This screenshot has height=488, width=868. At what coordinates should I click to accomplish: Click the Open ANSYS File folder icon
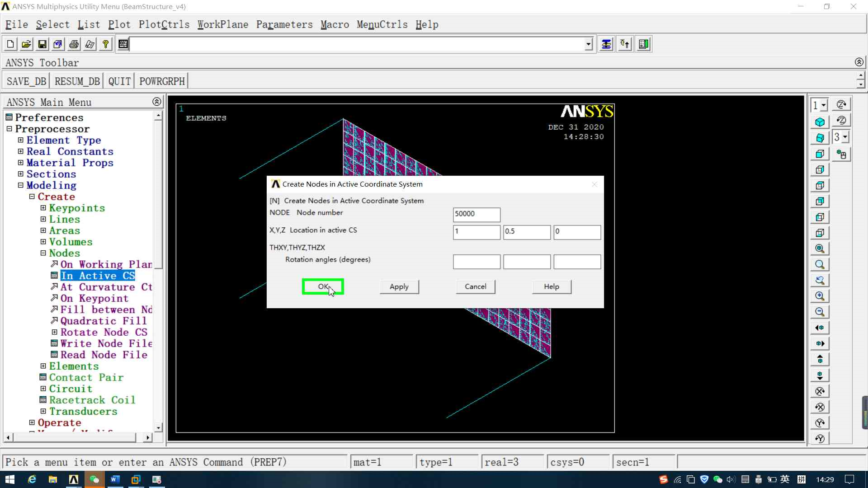[26, 44]
